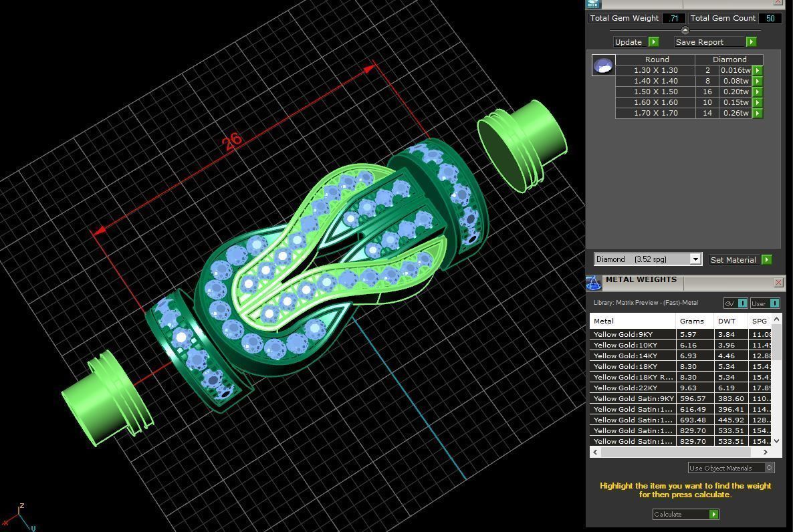Toggle the GV library switch

point(742,303)
